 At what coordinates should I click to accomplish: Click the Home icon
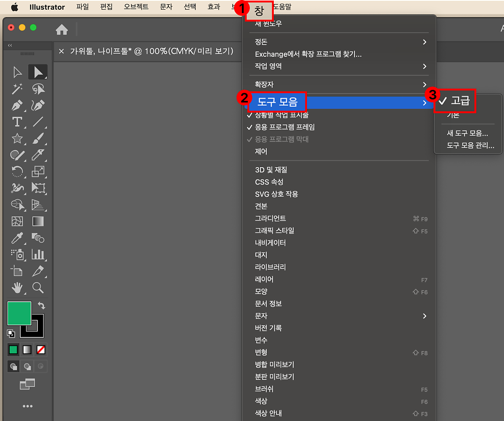62,29
